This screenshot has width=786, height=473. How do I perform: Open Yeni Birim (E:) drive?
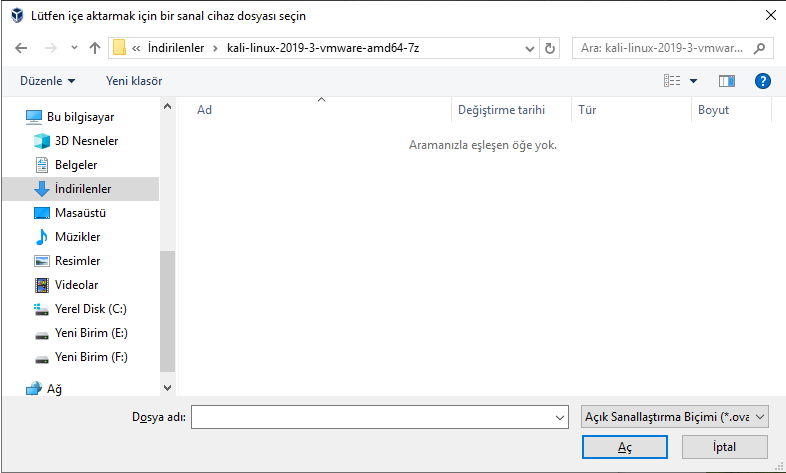tap(91, 333)
